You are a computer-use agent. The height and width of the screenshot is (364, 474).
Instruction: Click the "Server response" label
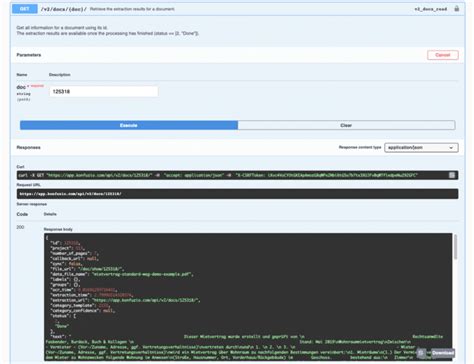(32, 204)
